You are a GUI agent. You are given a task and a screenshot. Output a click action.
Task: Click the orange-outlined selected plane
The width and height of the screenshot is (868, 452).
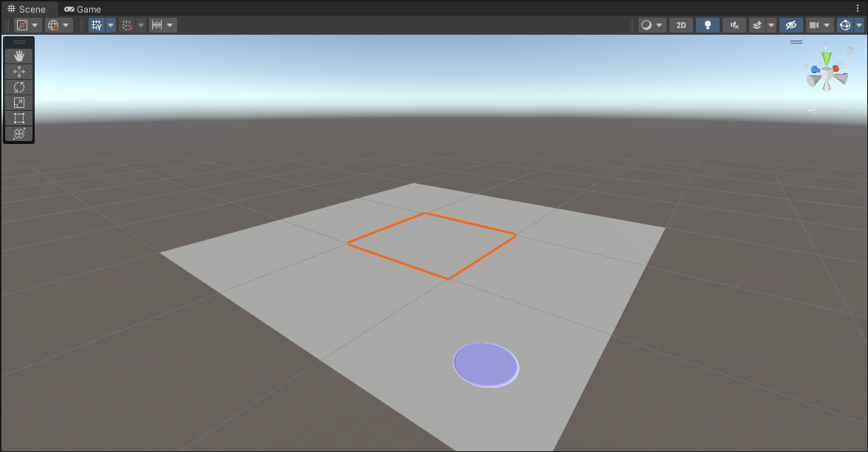coord(432,245)
